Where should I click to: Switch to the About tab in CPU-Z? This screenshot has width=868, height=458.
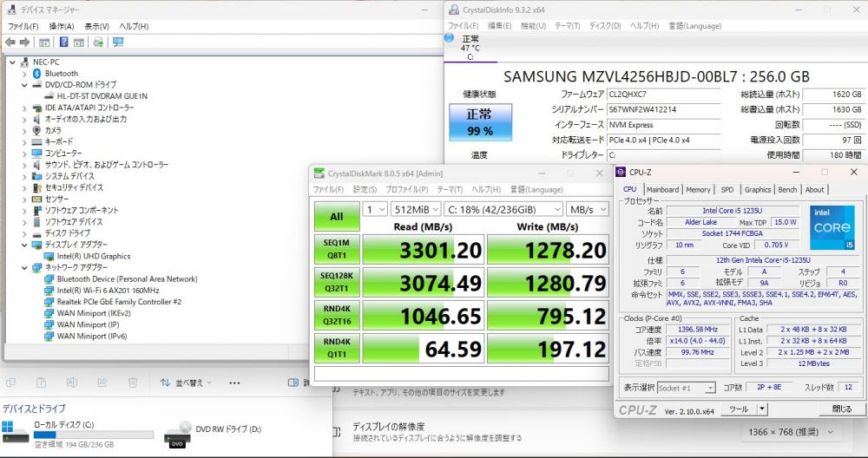point(814,189)
